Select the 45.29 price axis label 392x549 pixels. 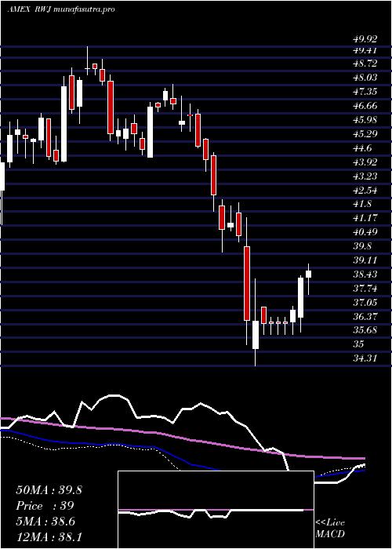coord(365,134)
